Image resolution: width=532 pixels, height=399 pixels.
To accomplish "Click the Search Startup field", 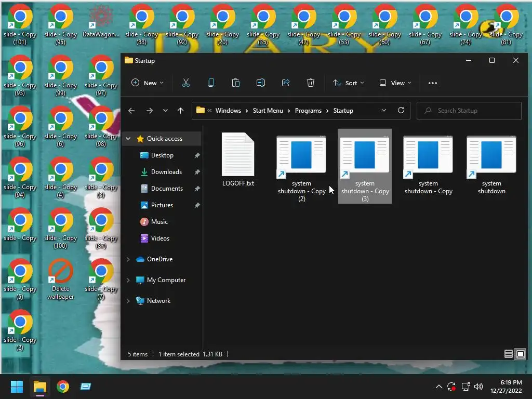I will 469,111.
